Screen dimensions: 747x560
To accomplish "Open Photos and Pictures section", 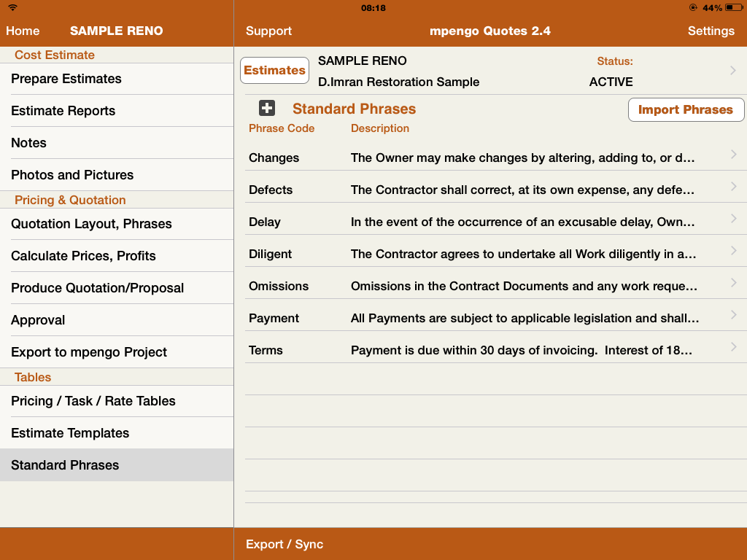I will tap(72, 175).
